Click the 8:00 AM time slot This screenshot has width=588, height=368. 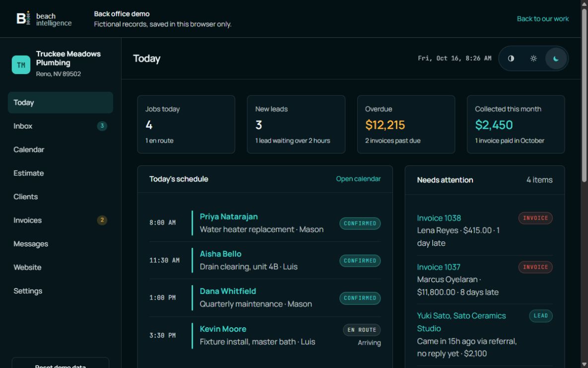click(x=162, y=222)
